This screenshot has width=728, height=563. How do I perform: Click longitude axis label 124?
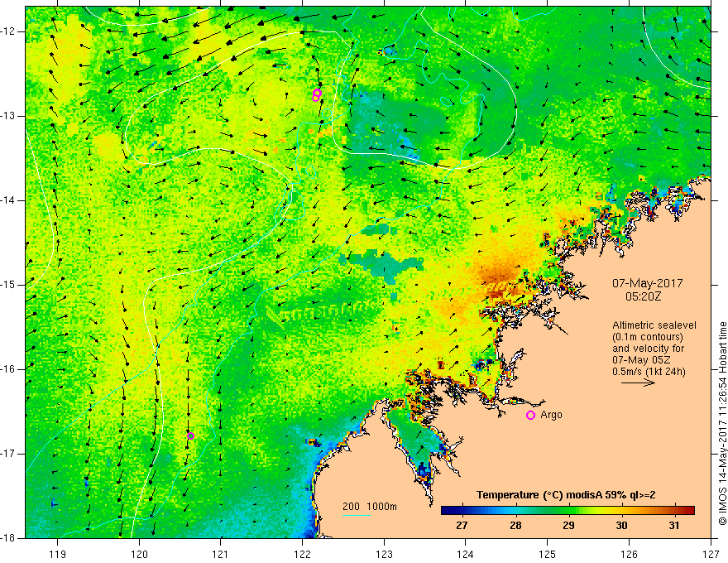(465, 554)
